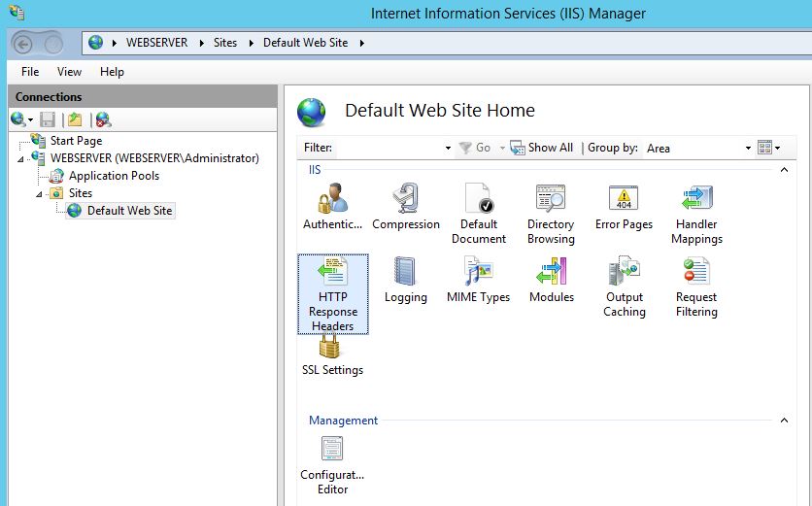Click the Up folder icon in Connections toolbar
The image size is (812, 506).
coord(75,119)
